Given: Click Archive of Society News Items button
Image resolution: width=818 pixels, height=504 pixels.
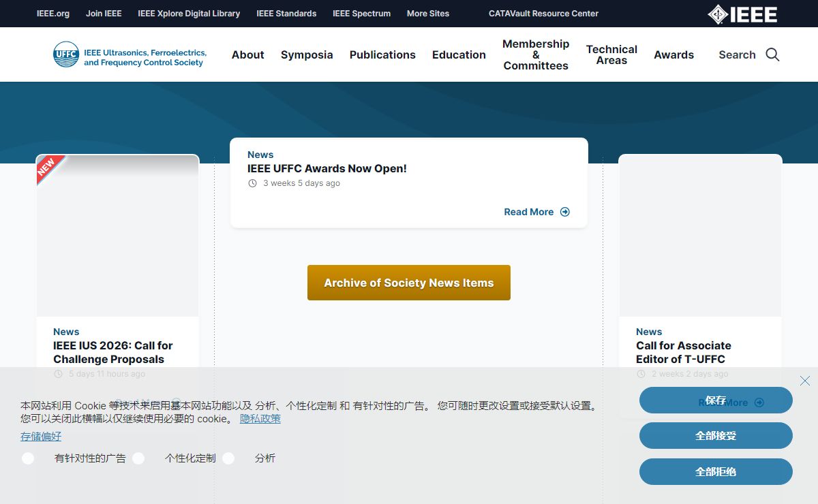Looking at the screenshot, I should (x=409, y=283).
